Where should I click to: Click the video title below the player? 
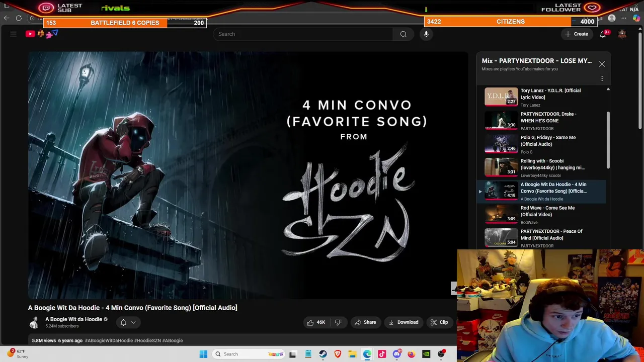(x=132, y=308)
